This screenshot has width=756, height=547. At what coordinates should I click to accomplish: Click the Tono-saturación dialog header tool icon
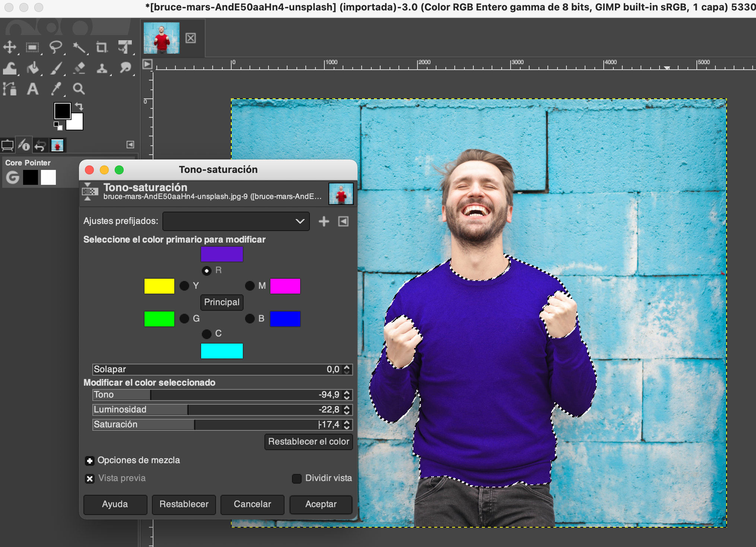click(x=90, y=192)
